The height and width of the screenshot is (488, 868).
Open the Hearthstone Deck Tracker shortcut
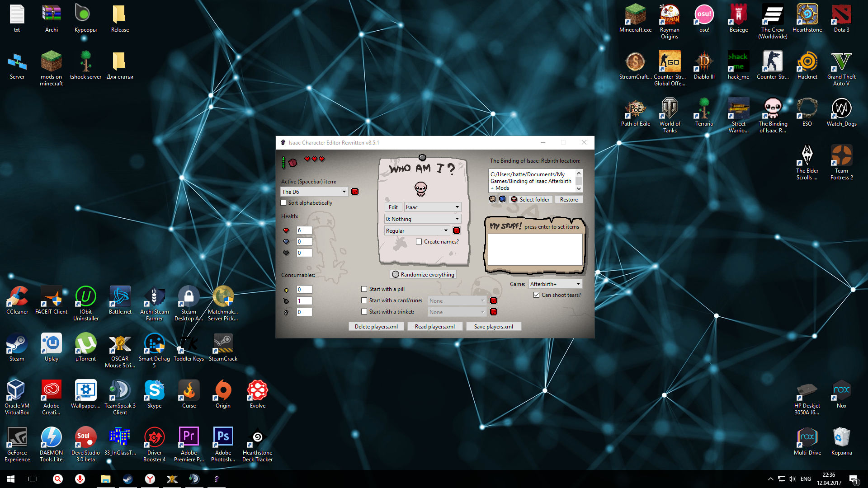pos(257,445)
